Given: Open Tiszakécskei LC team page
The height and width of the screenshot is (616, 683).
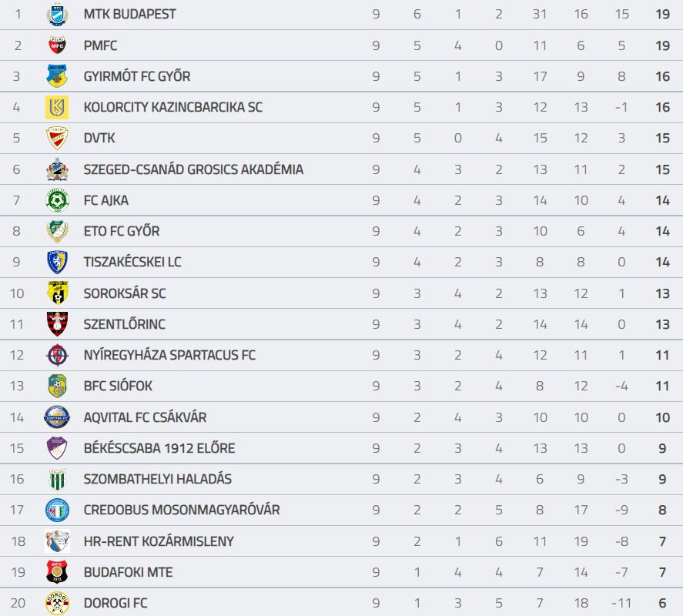Looking at the screenshot, I should pos(132,262).
